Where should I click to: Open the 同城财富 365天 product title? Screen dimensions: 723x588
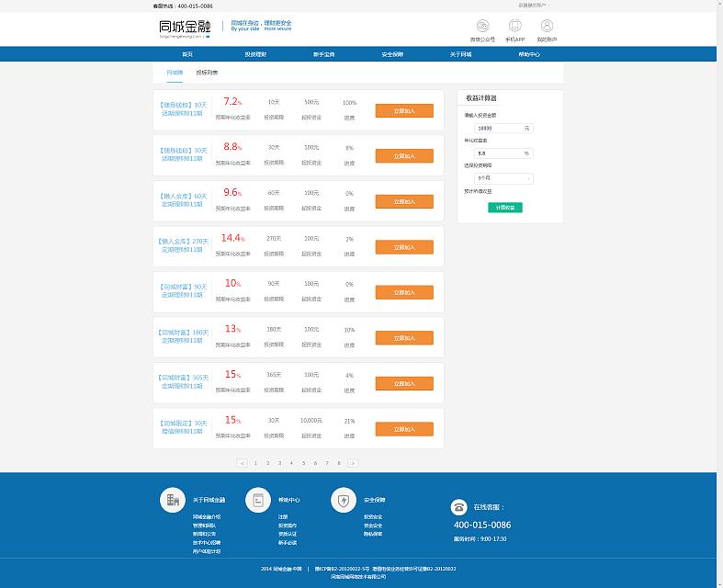(183, 382)
